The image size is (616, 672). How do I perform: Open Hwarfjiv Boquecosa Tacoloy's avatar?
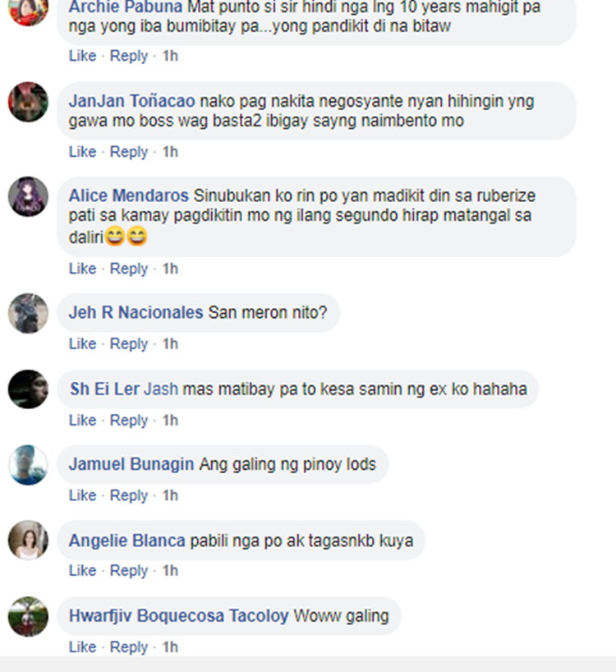click(28, 616)
